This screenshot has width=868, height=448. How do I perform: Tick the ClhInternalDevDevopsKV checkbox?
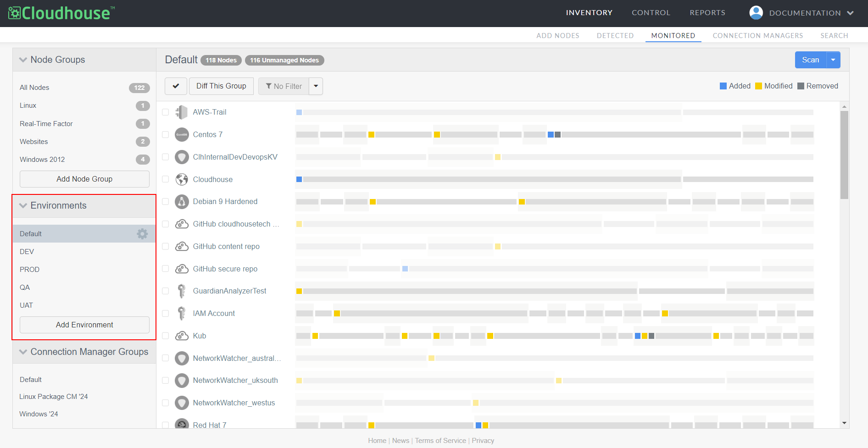166,157
